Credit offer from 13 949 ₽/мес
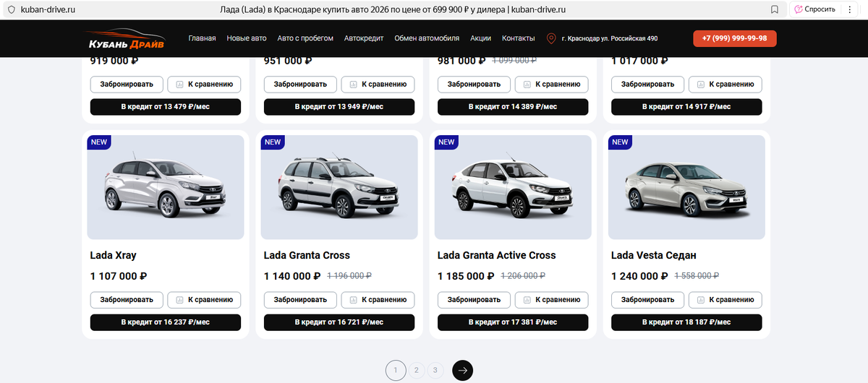Screen dimensions: 868x383 tap(339, 107)
